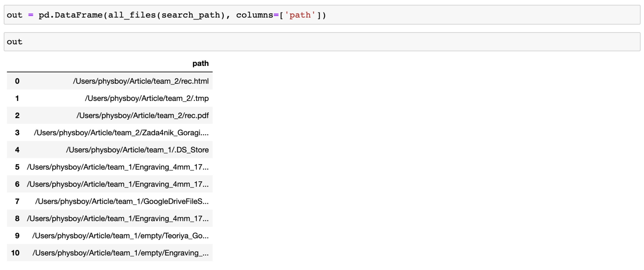The height and width of the screenshot is (270, 644).
Task: Click the empty/Engraving path in row 10
Action: pyautogui.click(x=120, y=253)
